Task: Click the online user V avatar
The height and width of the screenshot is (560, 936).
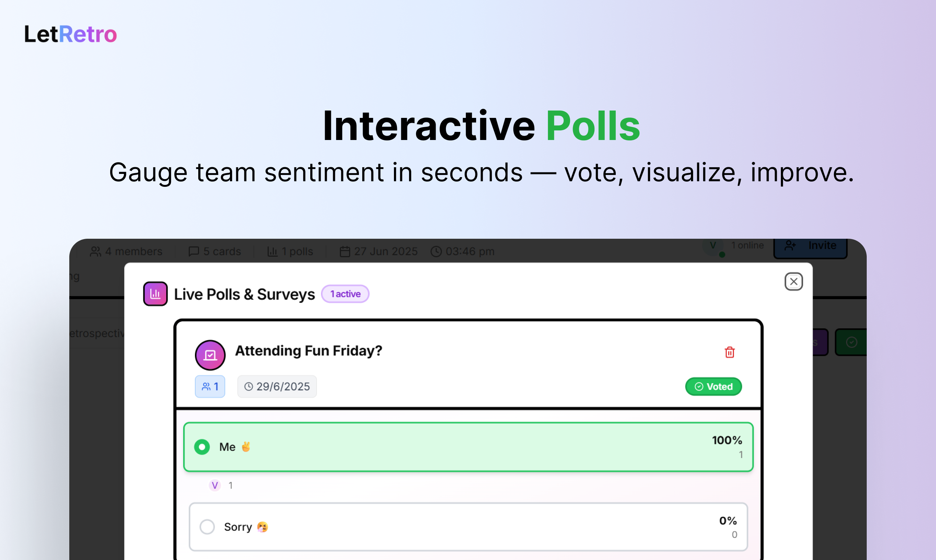Action: (x=713, y=246)
